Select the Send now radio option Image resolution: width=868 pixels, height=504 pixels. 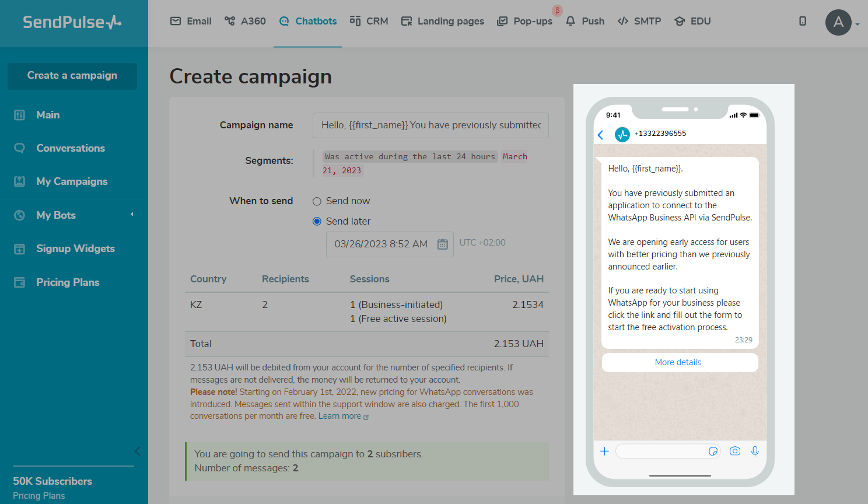[x=317, y=201]
